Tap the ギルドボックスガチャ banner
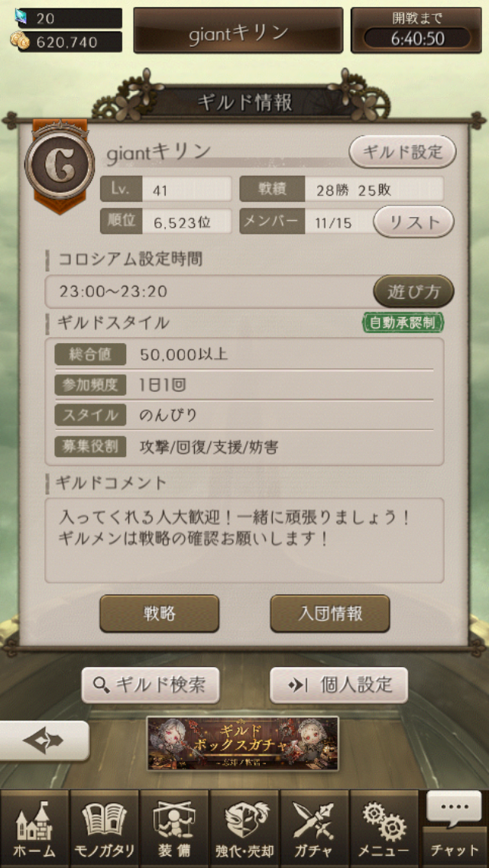 [243, 743]
